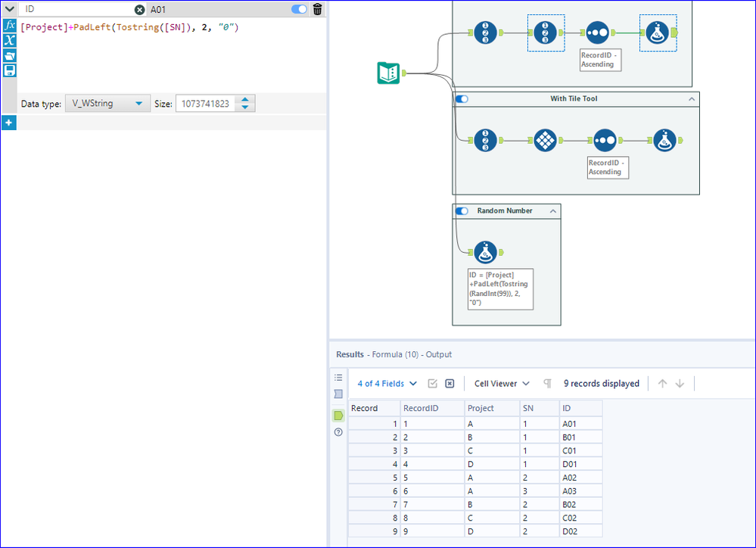
Task: Select the highlighted second Record ID tool
Action: [x=546, y=33]
